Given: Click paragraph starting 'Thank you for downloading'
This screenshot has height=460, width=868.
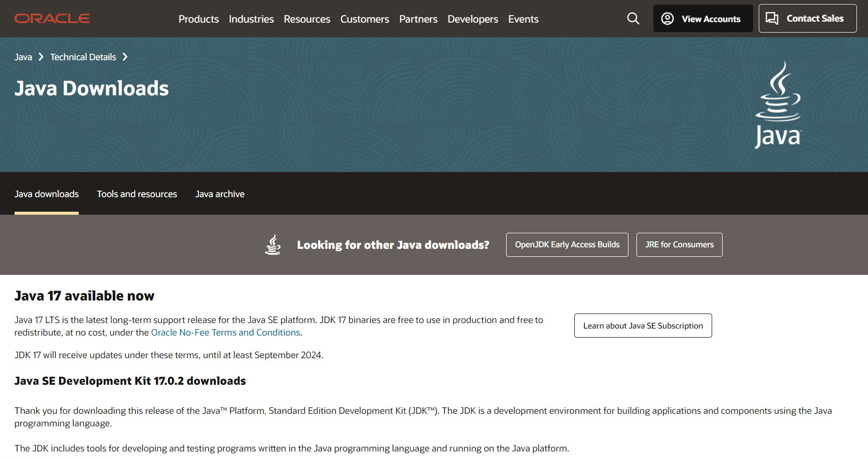Looking at the screenshot, I should coord(423,417).
